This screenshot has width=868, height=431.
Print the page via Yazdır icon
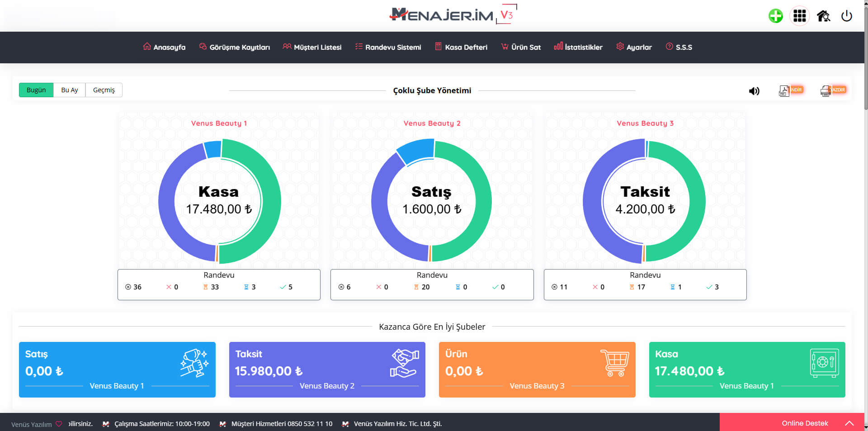click(x=832, y=90)
